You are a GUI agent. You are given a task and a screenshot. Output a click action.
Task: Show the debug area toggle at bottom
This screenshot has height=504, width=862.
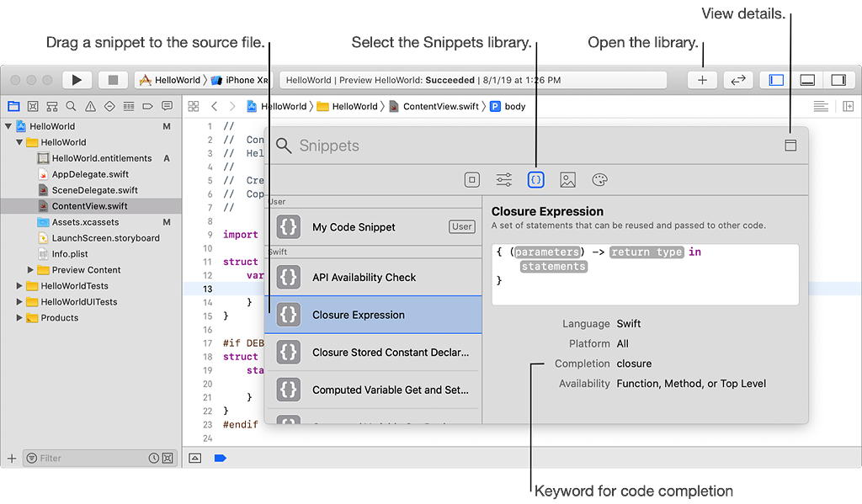(x=194, y=458)
